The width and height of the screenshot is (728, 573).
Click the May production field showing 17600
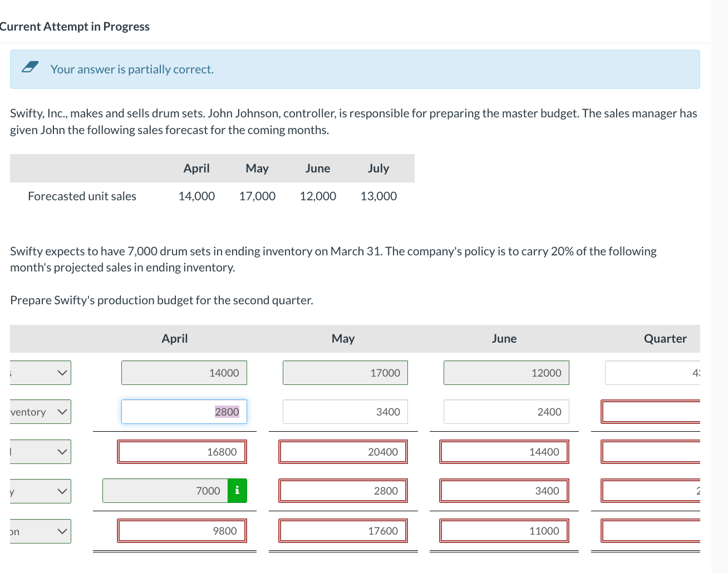[343, 531]
